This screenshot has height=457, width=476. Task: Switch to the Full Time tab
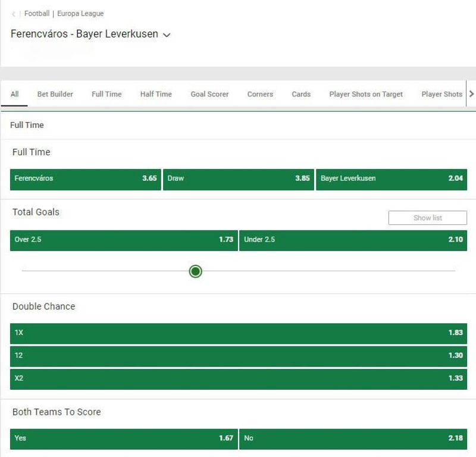[x=107, y=94]
